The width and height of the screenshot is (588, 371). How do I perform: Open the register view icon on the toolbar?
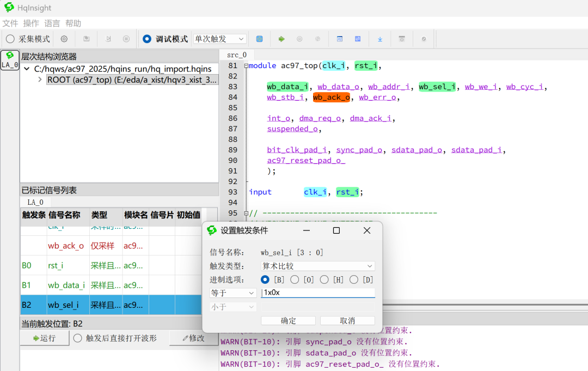tap(340, 39)
